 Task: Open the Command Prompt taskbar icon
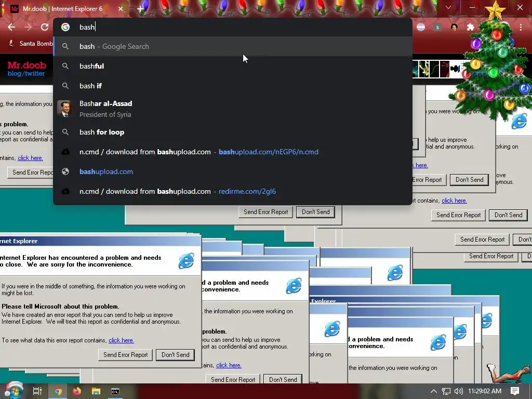tap(115, 391)
